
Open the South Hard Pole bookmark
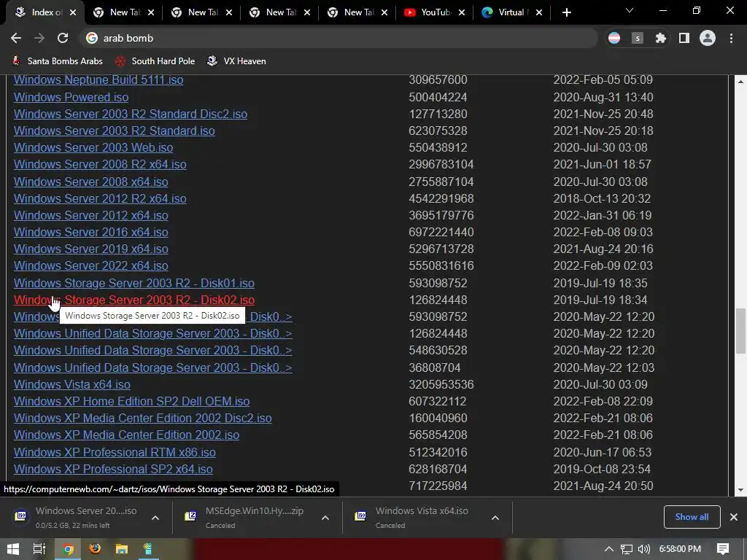pos(155,61)
